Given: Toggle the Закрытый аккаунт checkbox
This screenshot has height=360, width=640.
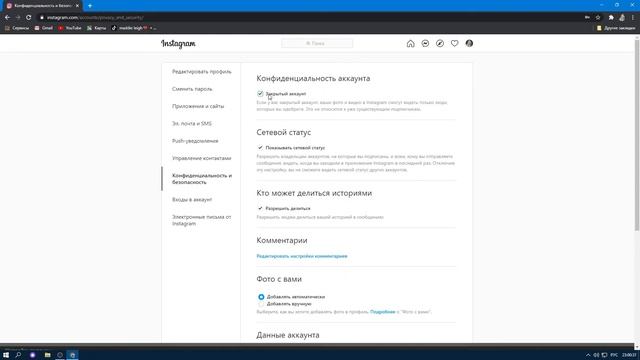Looking at the screenshot, I should (x=260, y=94).
